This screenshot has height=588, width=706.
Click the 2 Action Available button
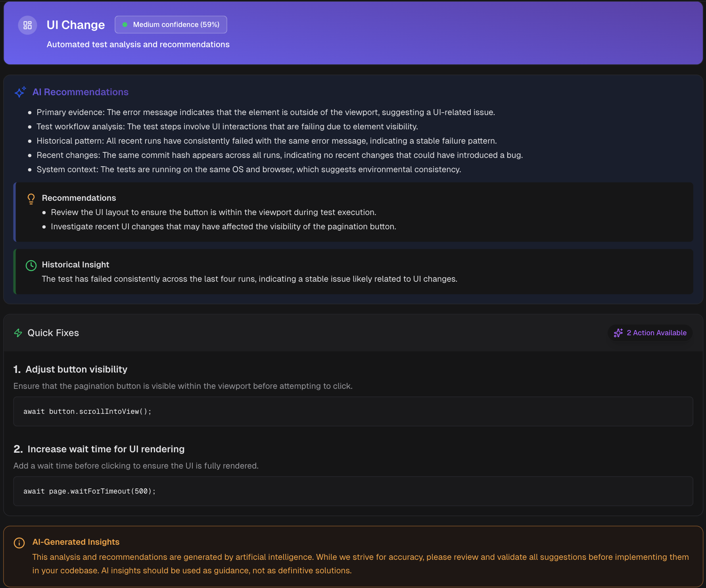point(650,333)
